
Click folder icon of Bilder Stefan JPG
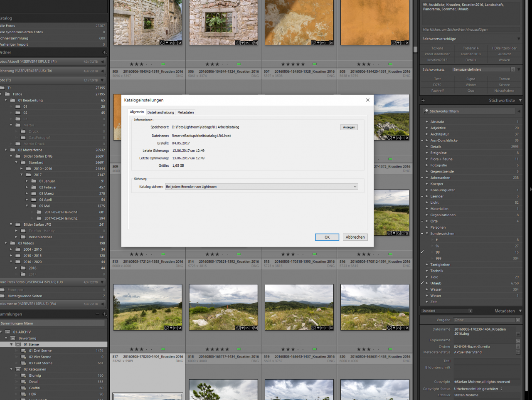pyautogui.click(x=18, y=225)
